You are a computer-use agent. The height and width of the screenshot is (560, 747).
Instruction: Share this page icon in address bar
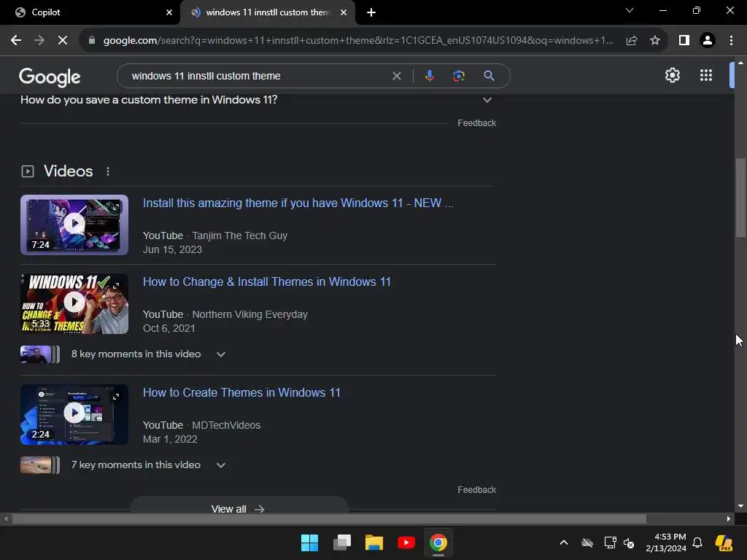point(632,41)
